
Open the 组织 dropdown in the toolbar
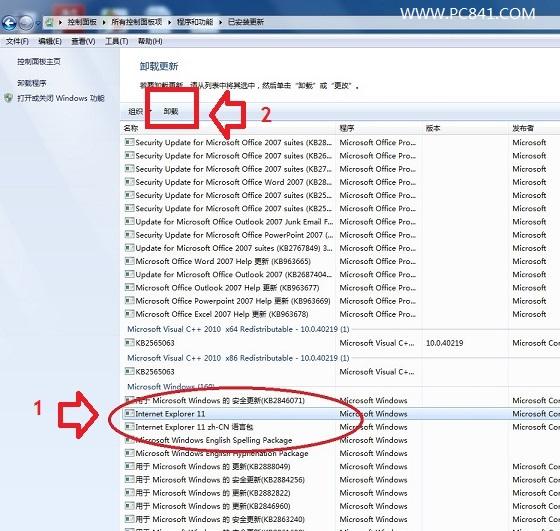click(x=140, y=111)
